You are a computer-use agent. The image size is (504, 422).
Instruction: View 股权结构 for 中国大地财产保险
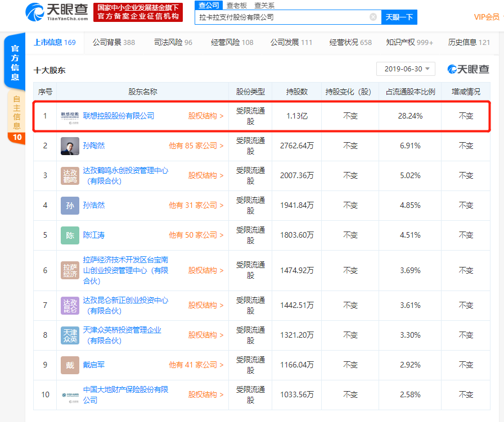206,394
